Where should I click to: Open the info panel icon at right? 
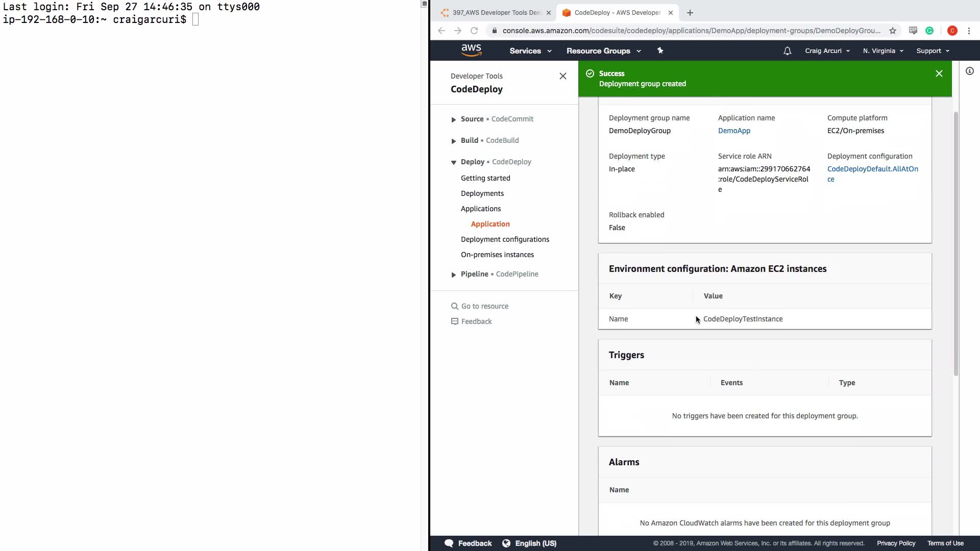(x=970, y=71)
